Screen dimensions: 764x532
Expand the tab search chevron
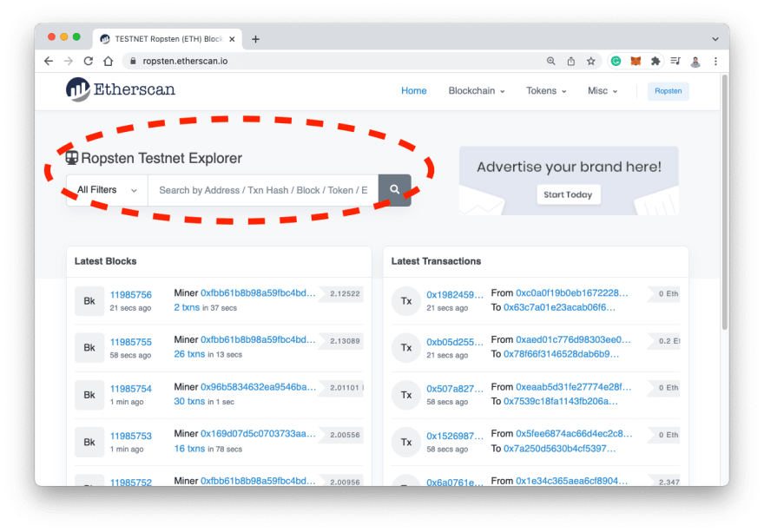pyautogui.click(x=715, y=39)
